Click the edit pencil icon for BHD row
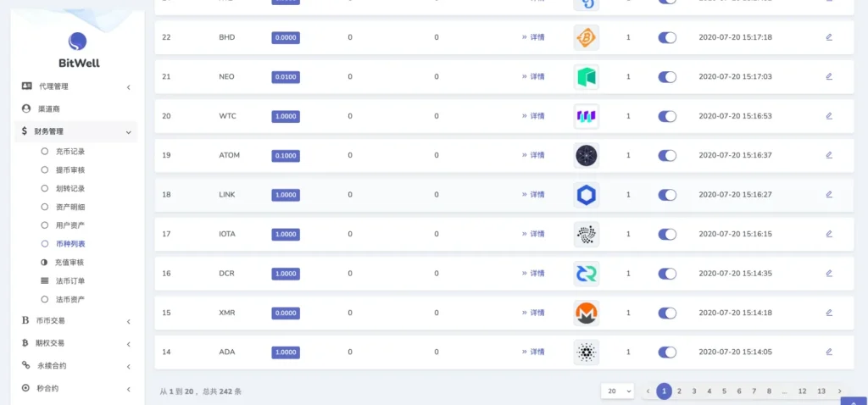 tap(829, 37)
